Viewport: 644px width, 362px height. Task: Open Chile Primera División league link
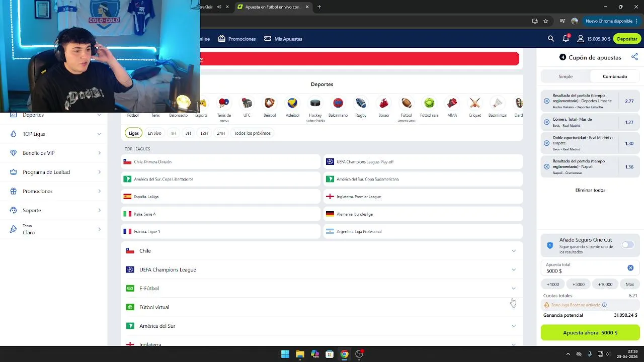[221, 162]
